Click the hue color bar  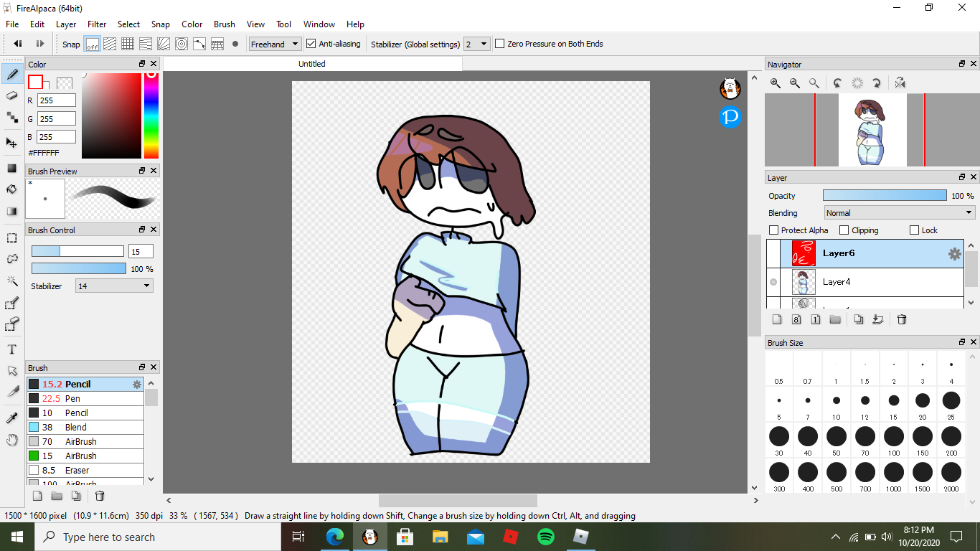pyautogui.click(x=151, y=115)
